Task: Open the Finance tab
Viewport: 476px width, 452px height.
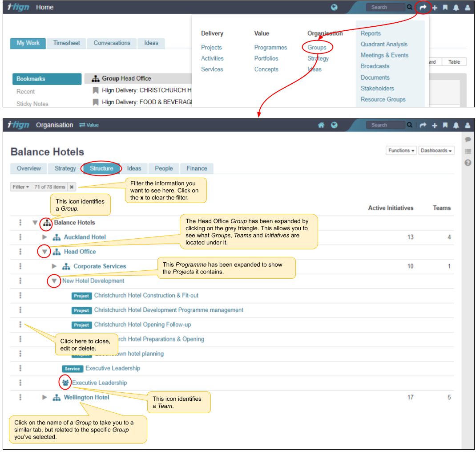Action: 197,168
